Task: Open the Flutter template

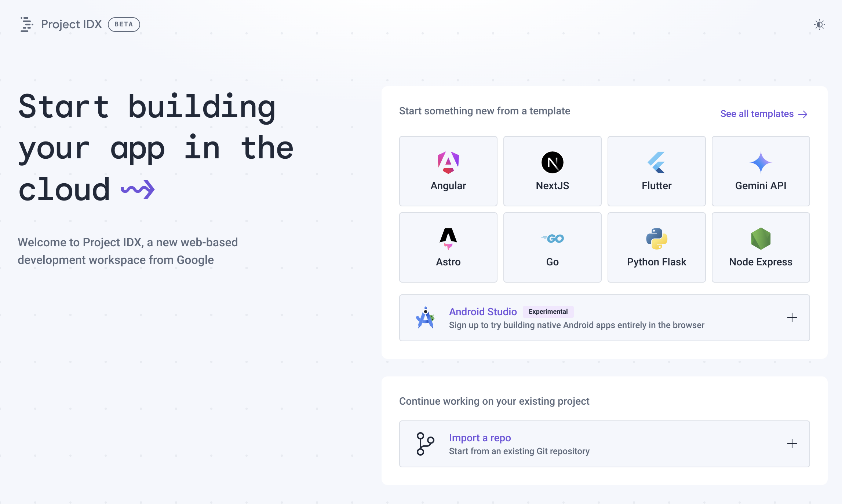Action: (x=656, y=170)
